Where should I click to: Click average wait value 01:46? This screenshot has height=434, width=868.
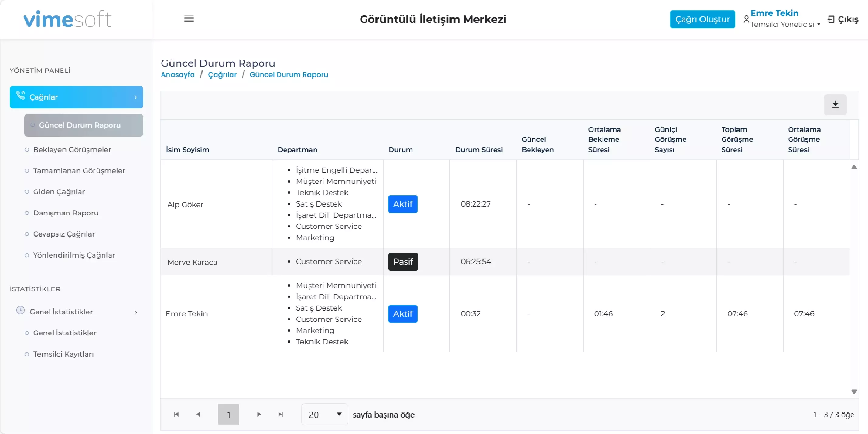click(603, 314)
